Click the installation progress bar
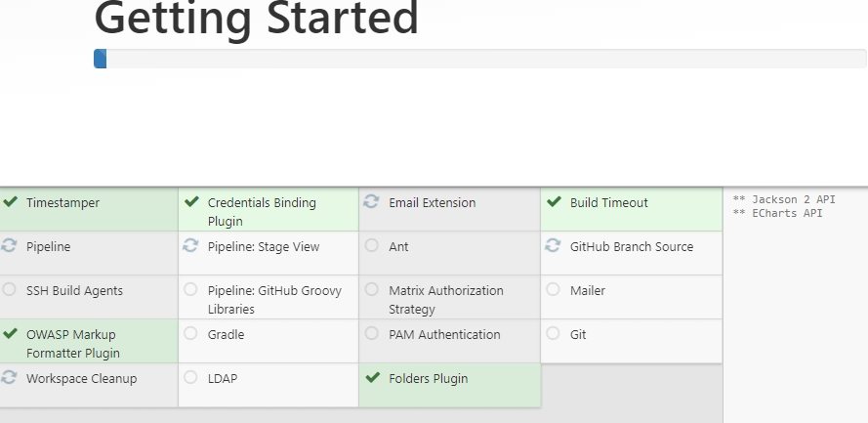 [x=480, y=59]
